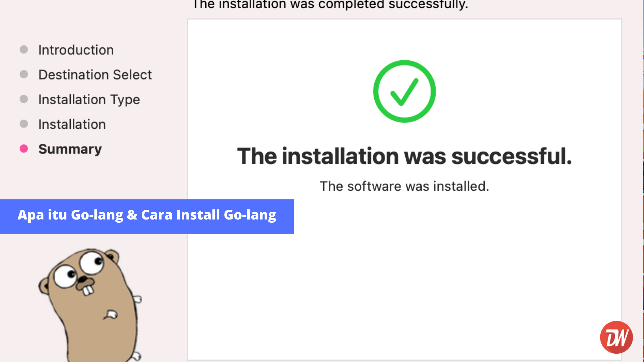Click the green success checkmark icon
This screenshot has width=644, height=362.
pos(404,91)
